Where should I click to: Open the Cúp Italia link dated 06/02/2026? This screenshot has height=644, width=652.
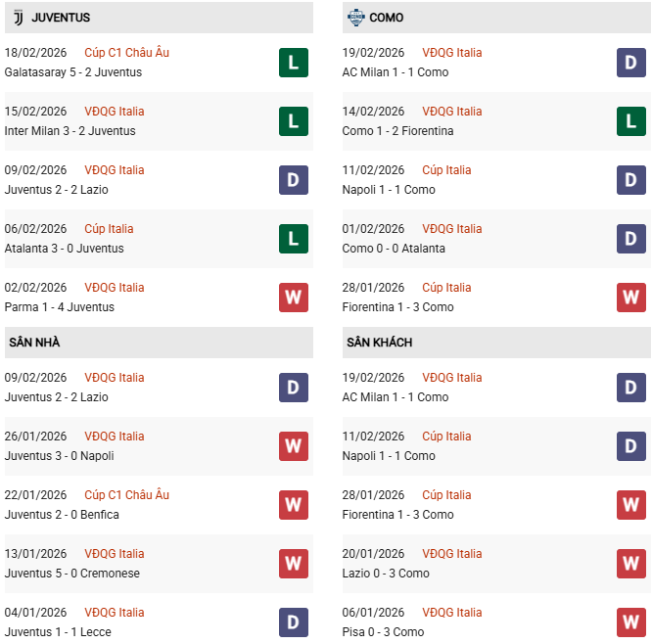tap(109, 229)
